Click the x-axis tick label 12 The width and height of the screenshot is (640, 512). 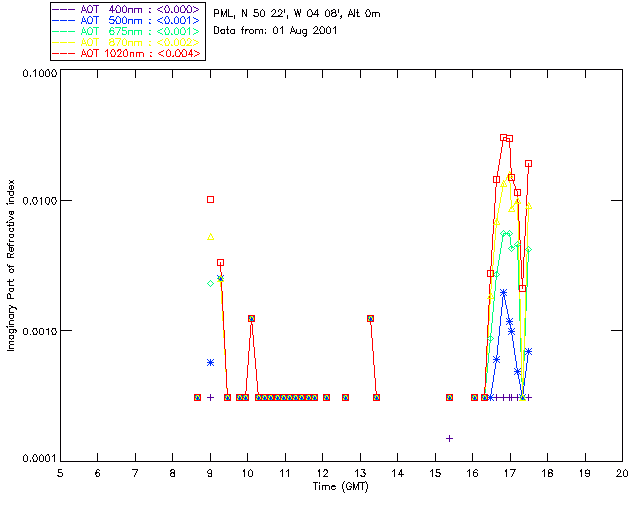point(322,473)
